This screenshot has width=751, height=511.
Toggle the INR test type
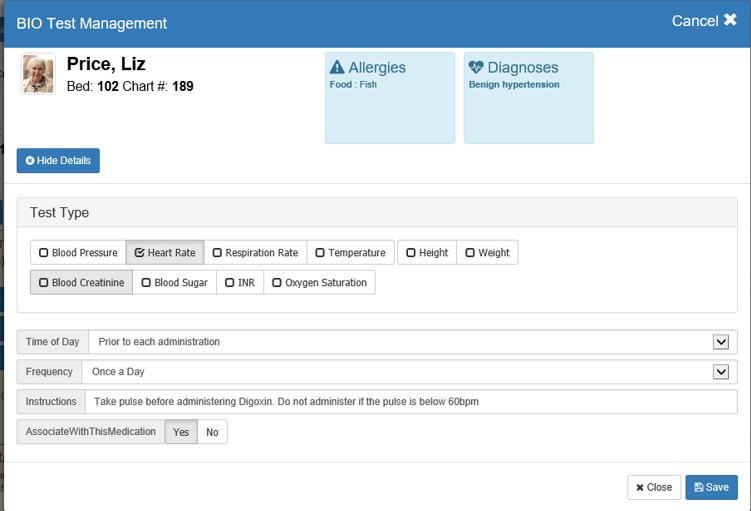tap(240, 283)
